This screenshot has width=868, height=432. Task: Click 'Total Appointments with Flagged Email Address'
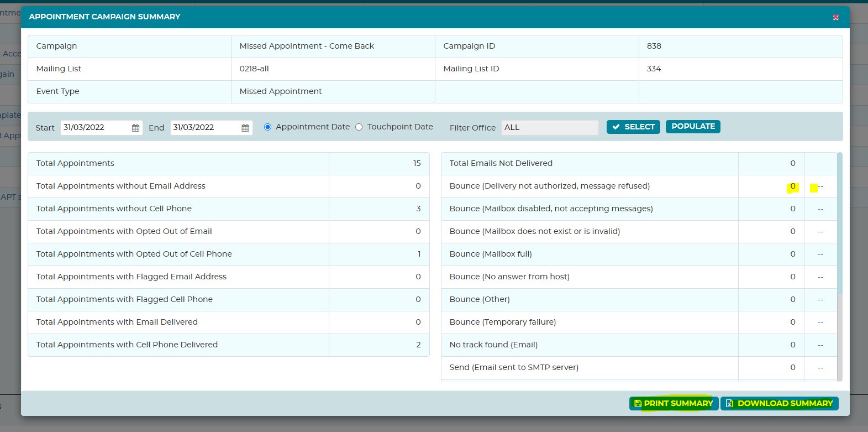coord(131,277)
